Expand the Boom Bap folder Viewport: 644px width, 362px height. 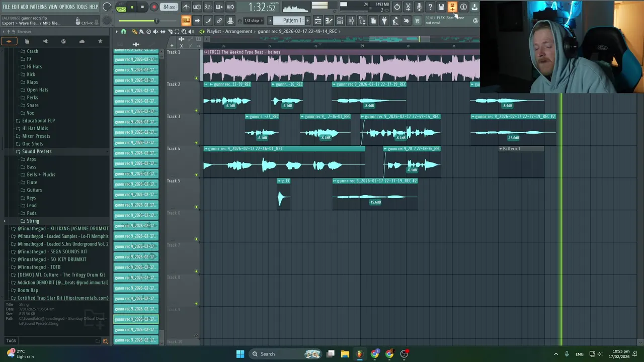(28, 290)
